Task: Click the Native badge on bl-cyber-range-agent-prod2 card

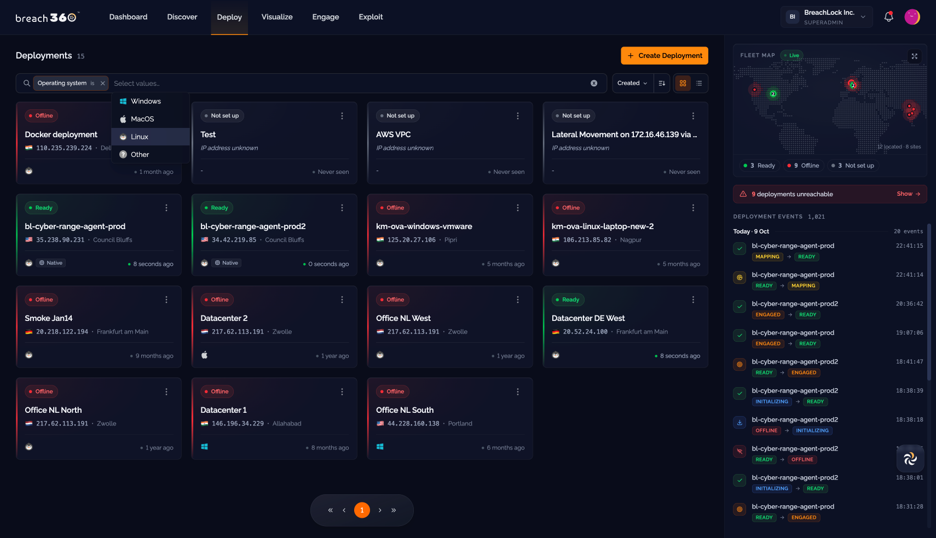Action: [x=226, y=263]
